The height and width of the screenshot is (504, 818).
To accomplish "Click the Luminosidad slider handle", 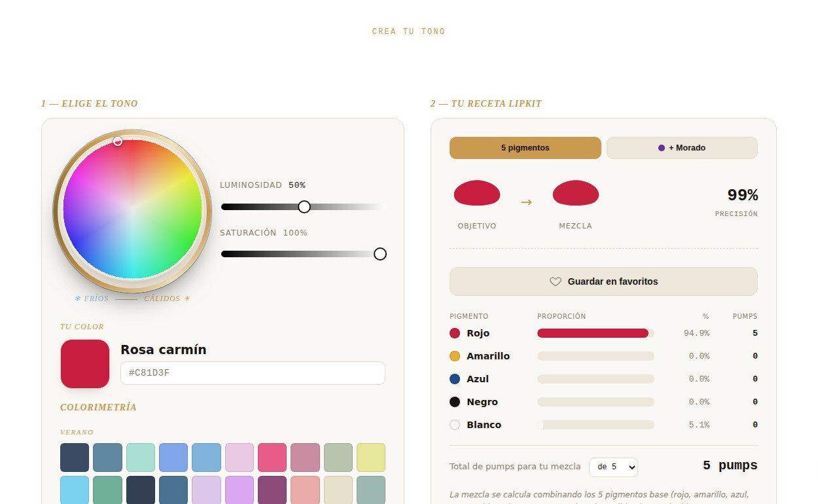I will [x=304, y=207].
